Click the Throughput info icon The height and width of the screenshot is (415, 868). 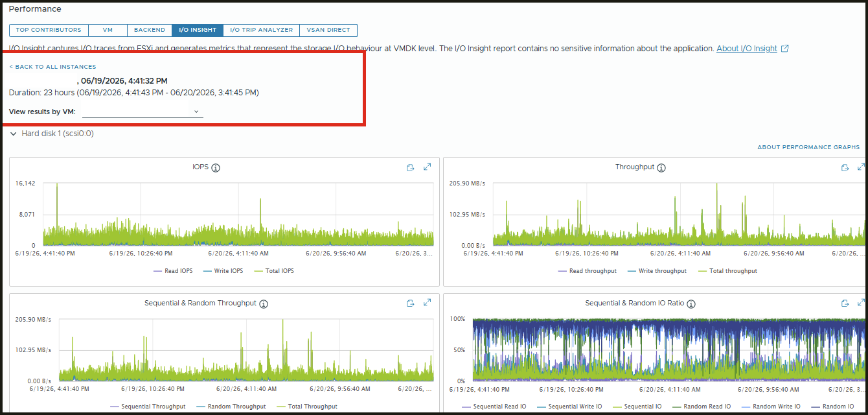(x=661, y=168)
